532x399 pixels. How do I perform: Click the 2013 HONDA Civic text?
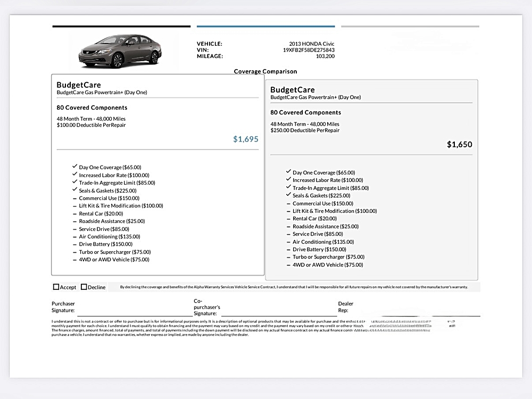click(311, 44)
